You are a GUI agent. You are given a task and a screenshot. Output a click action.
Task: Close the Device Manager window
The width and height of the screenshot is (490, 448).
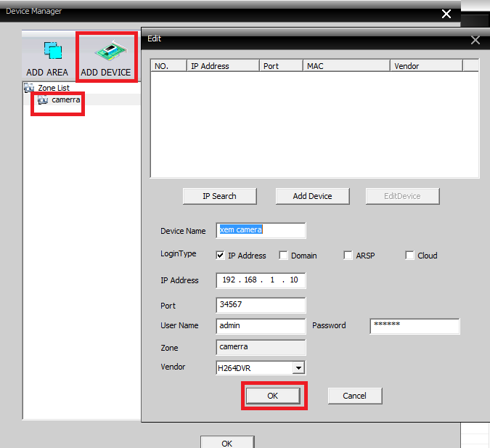(x=446, y=13)
